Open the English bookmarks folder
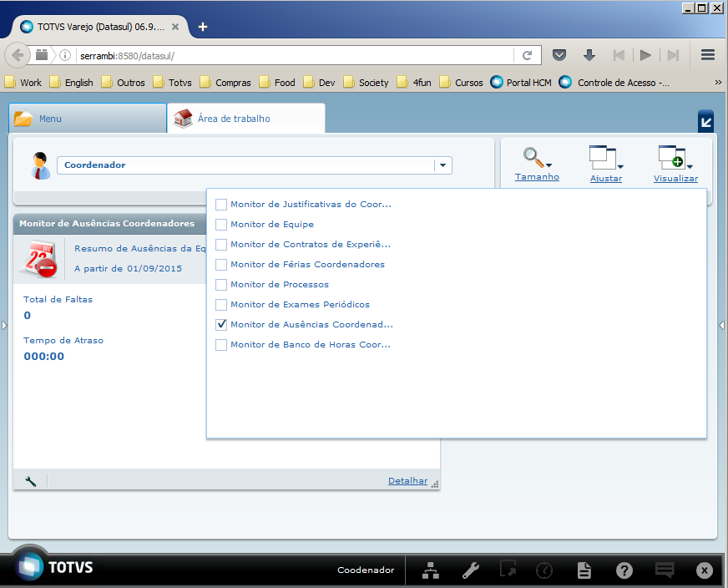This screenshot has height=588, width=728. pyautogui.click(x=71, y=83)
